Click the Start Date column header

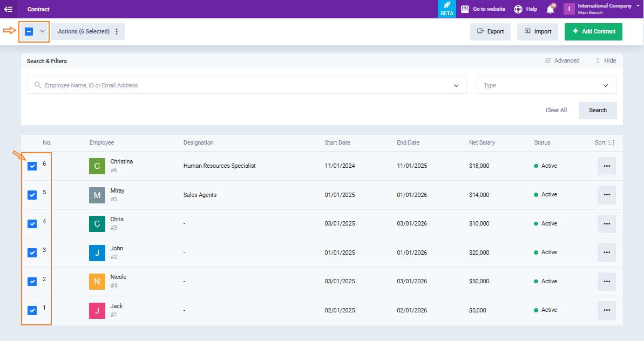[x=337, y=143]
